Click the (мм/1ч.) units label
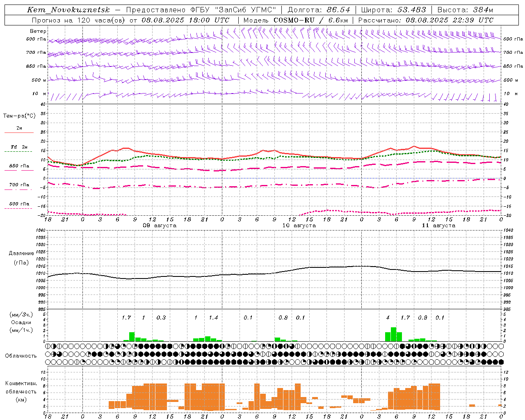This screenshot has width=525, height=420. [x=21, y=330]
